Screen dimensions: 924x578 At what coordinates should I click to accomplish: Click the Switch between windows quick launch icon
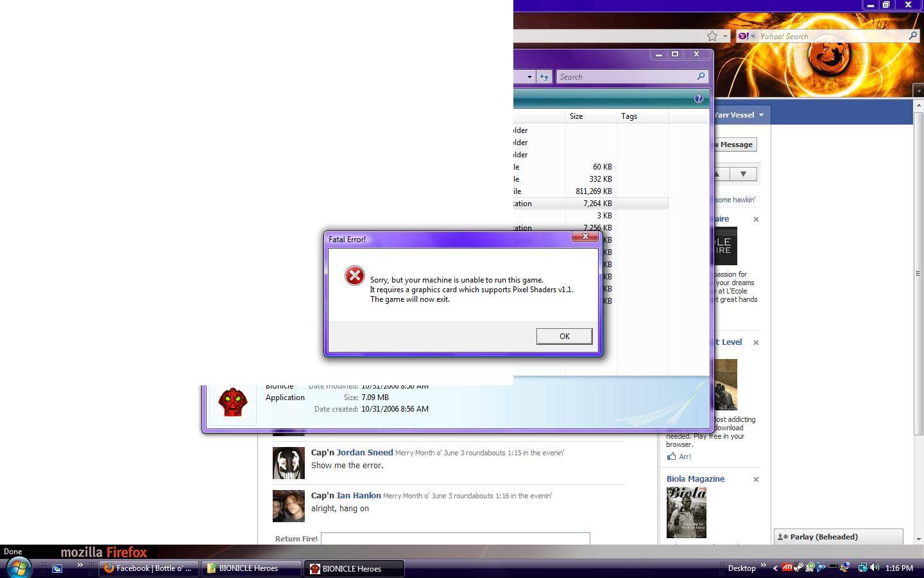[x=57, y=568]
